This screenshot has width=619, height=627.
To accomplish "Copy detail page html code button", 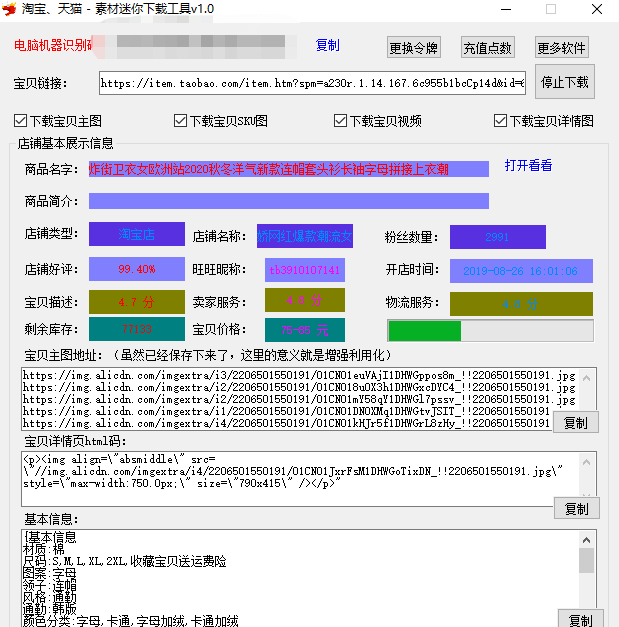I will pos(576,509).
